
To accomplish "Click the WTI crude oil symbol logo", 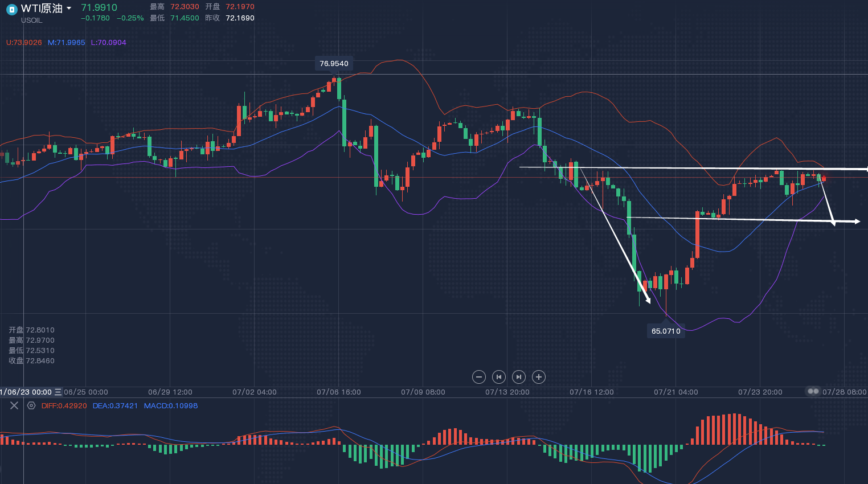I will 11,9.
